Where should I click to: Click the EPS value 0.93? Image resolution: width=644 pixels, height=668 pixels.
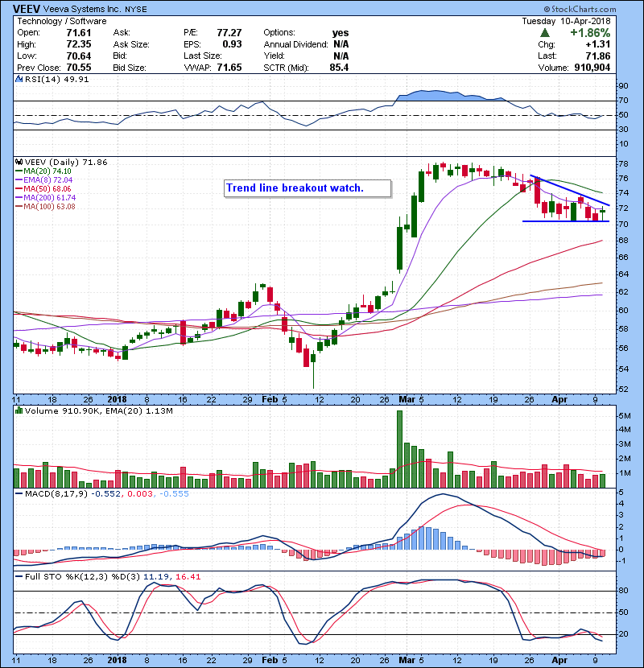coord(232,44)
